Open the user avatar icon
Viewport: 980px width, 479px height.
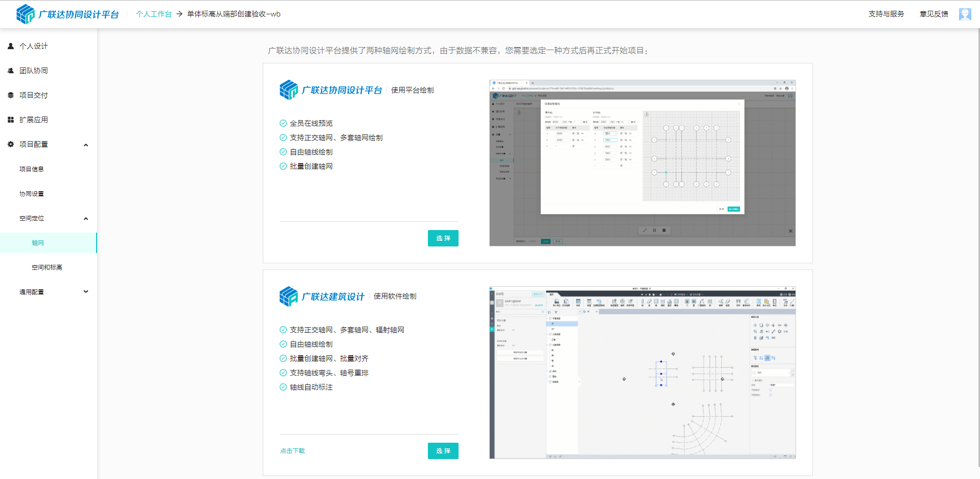tap(965, 14)
